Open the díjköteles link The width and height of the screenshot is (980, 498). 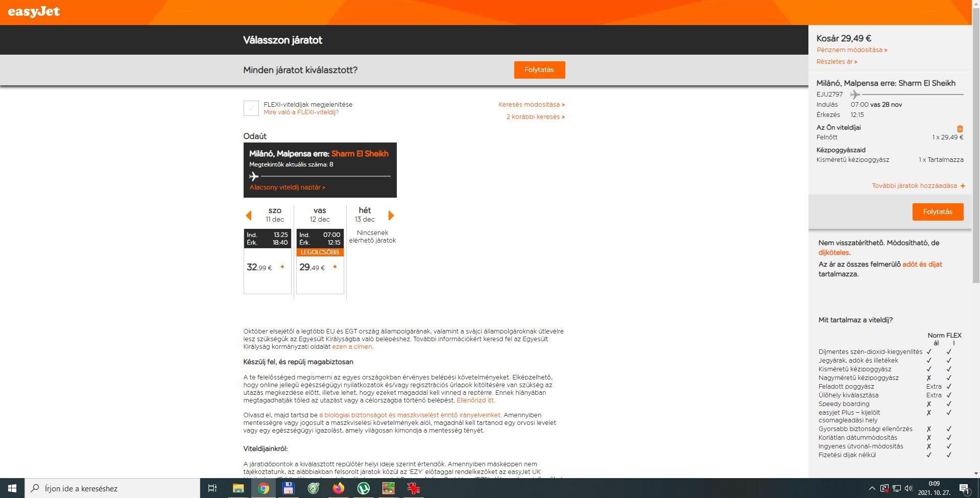833,253
